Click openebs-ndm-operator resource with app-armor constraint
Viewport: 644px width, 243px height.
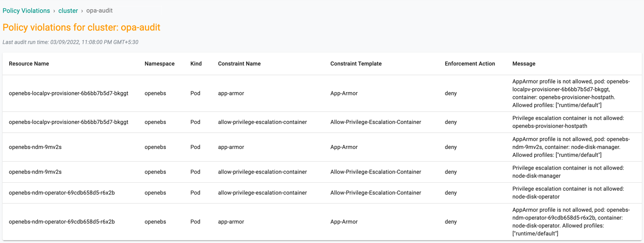62,222
